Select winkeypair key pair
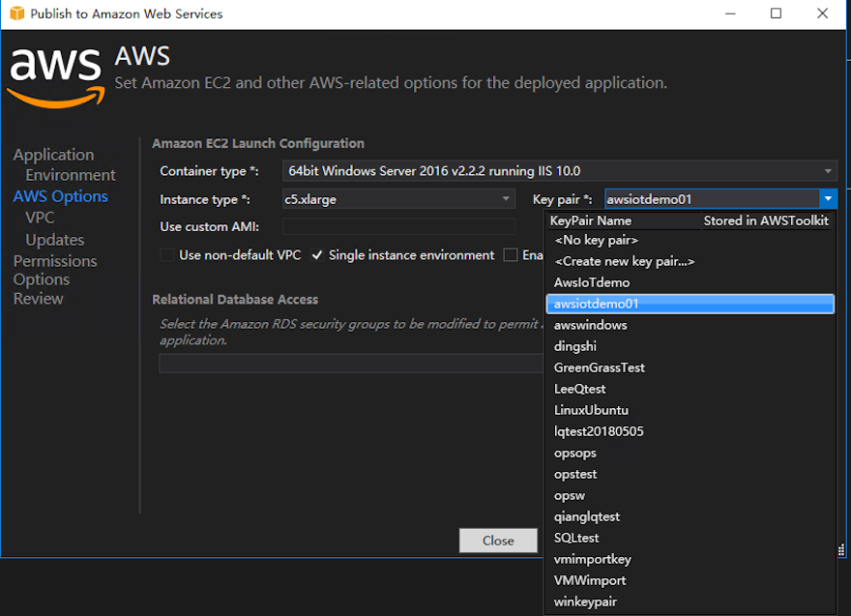This screenshot has height=616, width=851. 690,601
